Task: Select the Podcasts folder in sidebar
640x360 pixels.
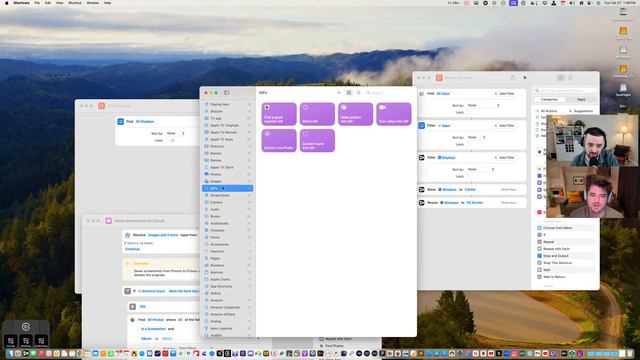Action: pyautogui.click(x=228, y=230)
